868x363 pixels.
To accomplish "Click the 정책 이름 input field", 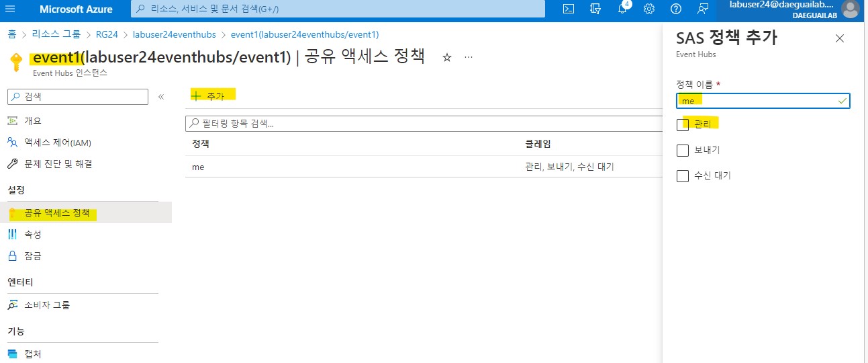I will [763, 101].
